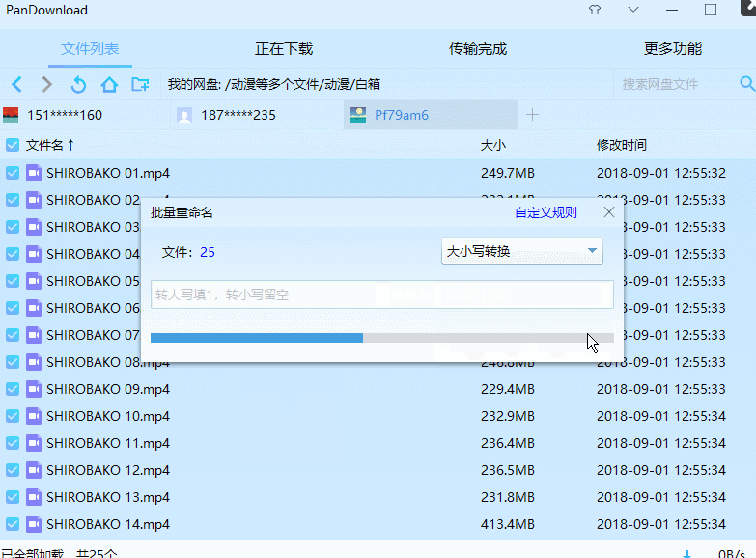Open the 大小写转换 rename mode dropdown
Viewport: 756px width, 558px height.
click(x=522, y=251)
